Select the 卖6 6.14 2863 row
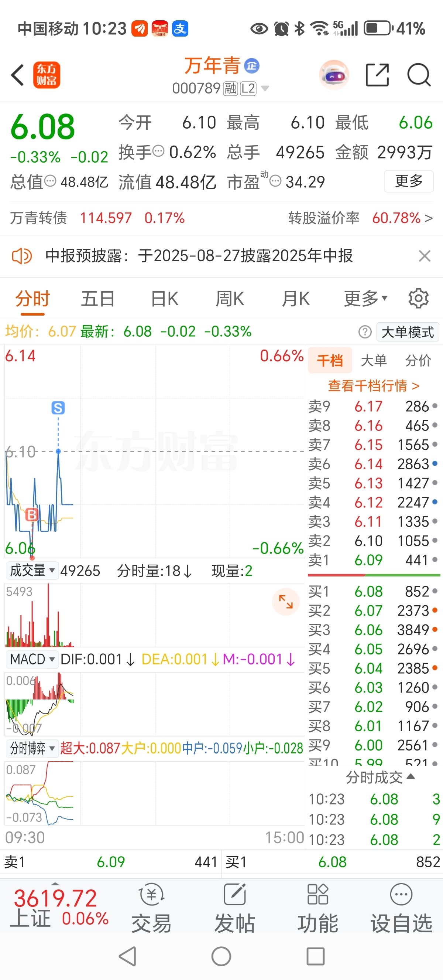Screen dimensions: 443x980 point(373,464)
